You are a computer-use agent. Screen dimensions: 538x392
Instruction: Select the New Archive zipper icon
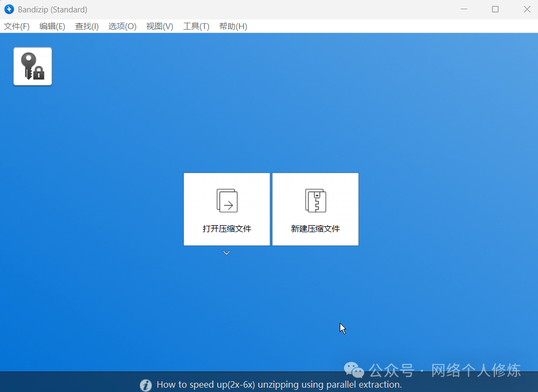coord(315,200)
